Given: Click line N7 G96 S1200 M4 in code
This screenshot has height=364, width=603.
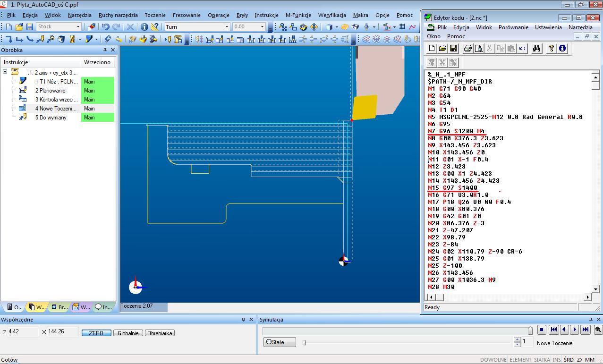Looking at the screenshot, I should pyautogui.click(x=456, y=131).
